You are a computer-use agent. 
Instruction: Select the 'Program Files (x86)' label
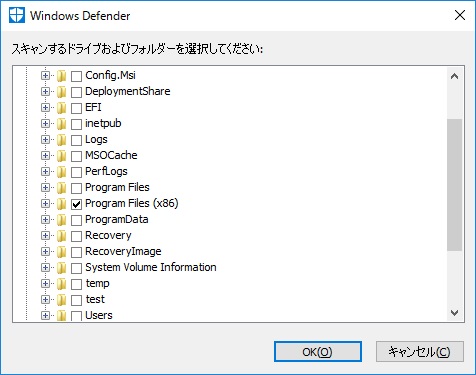pos(132,203)
